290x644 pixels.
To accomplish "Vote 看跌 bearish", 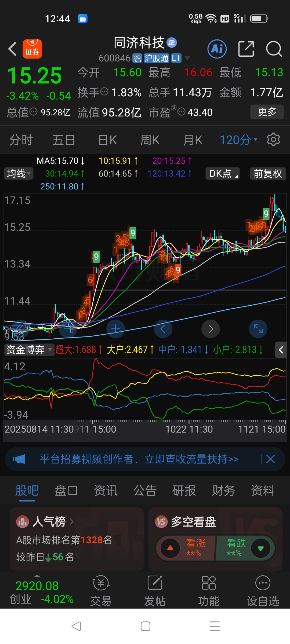I will click(x=245, y=548).
